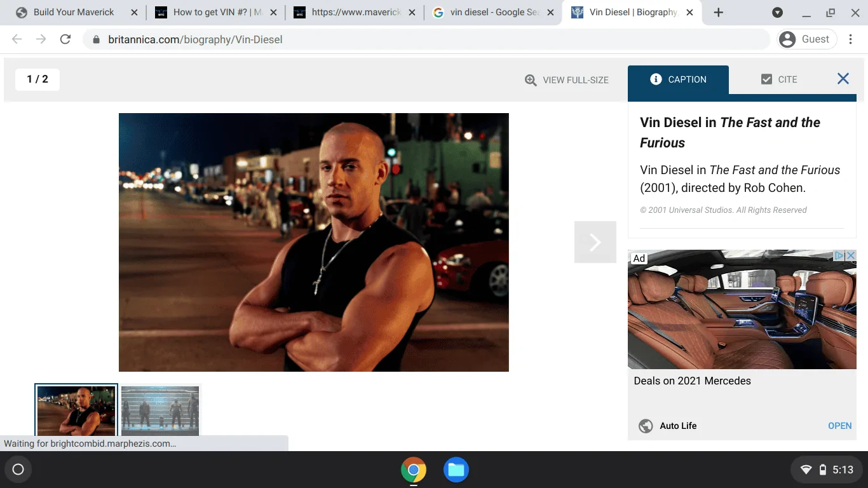Image resolution: width=868 pixels, height=488 pixels.
Task: Close the media viewer with X
Action: 843,79
